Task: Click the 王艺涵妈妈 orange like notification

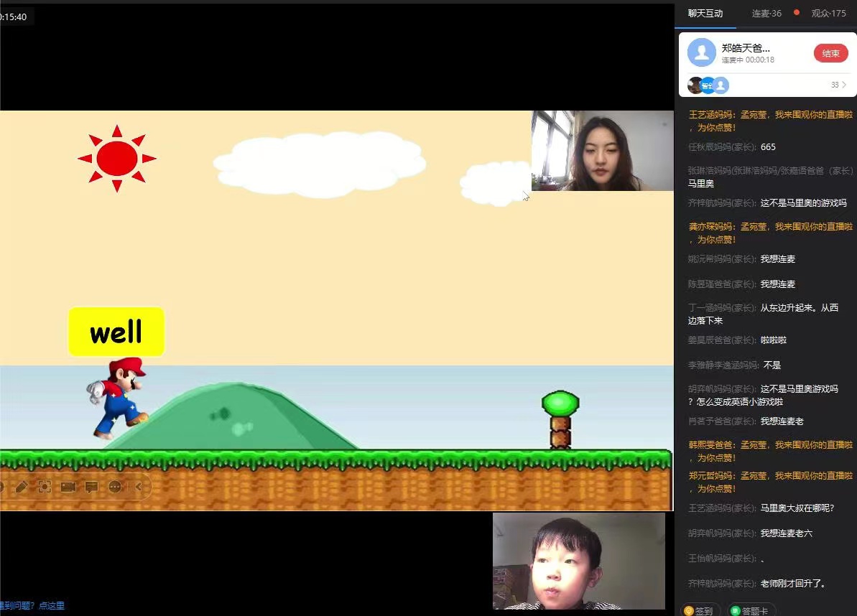Action: 770,121
